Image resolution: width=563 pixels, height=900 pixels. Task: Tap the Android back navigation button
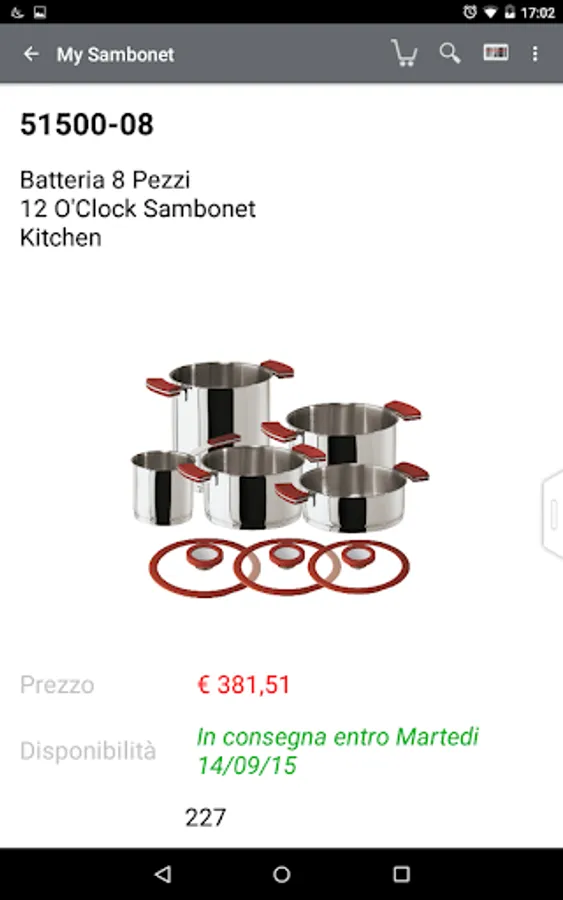pyautogui.click(x=163, y=874)
